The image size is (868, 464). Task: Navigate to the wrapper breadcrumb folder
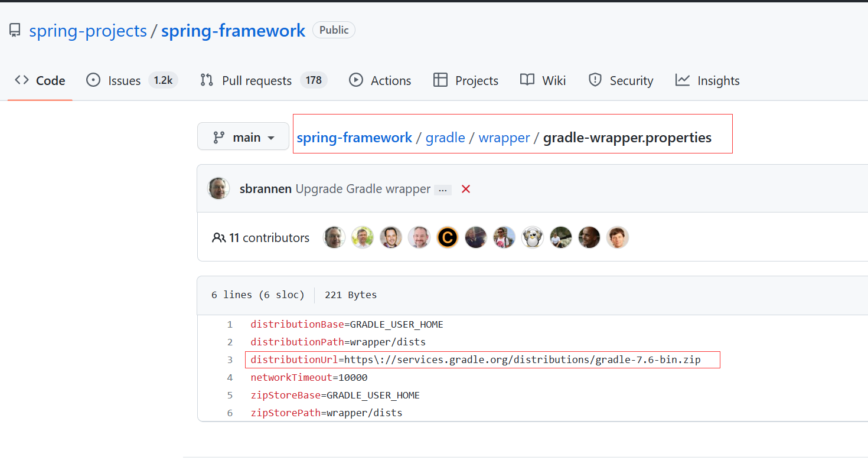504,138
